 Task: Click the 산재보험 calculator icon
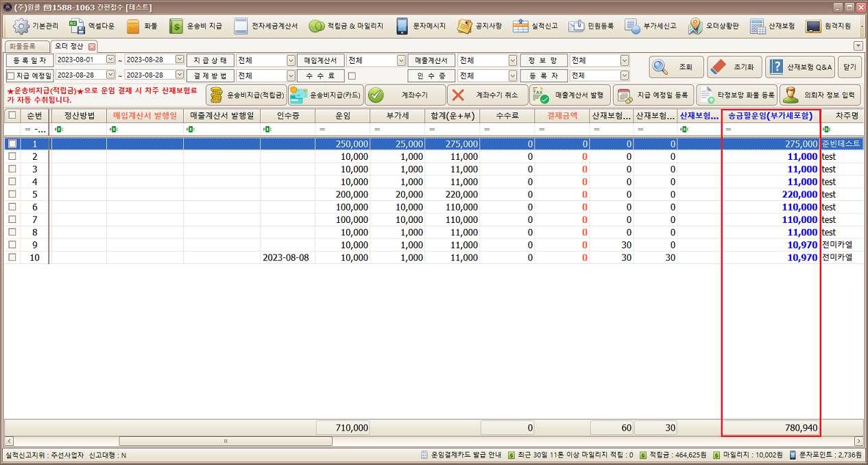point(758,27)
